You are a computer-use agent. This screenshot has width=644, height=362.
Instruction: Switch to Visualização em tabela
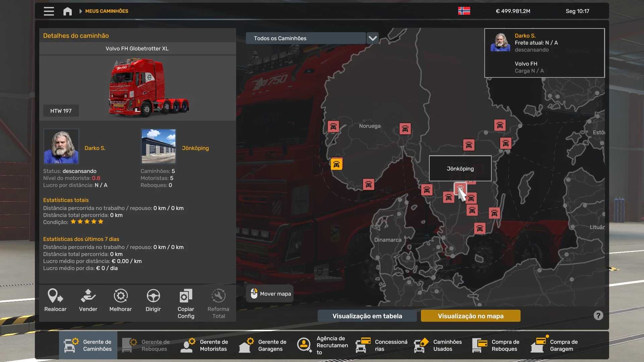coord(367,316)
